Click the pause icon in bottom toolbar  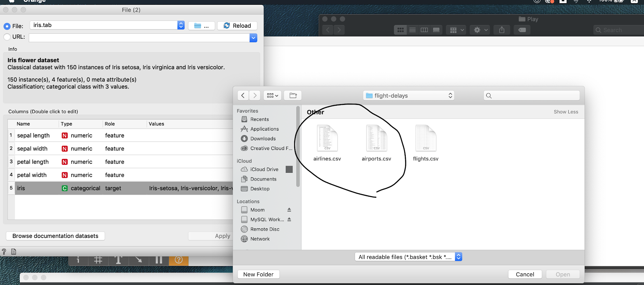[159, 260]
